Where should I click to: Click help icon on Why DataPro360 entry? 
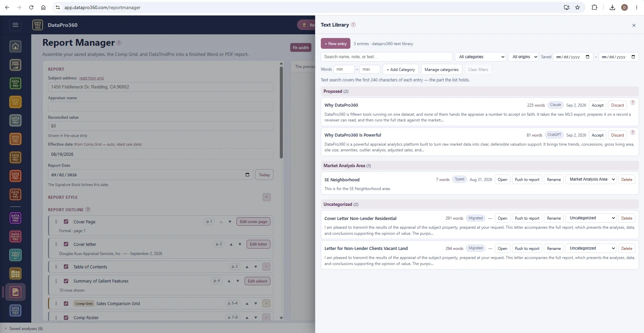tap(633, 102)
